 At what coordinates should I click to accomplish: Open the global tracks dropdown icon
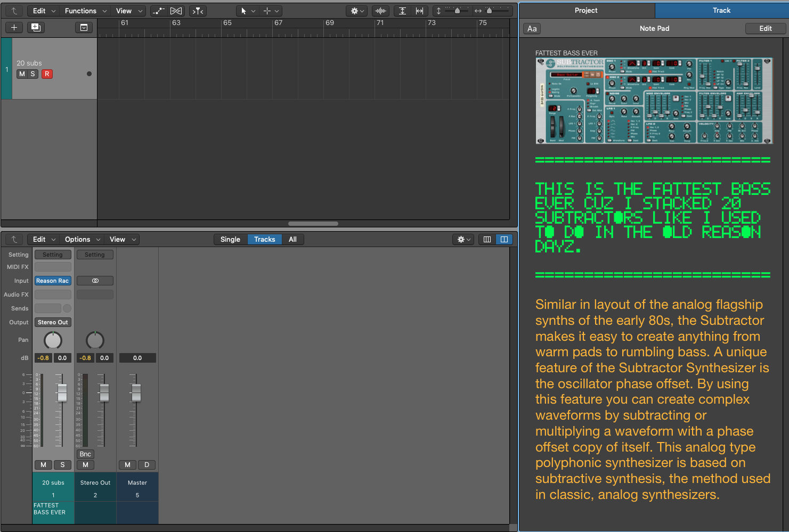[84, 28]
